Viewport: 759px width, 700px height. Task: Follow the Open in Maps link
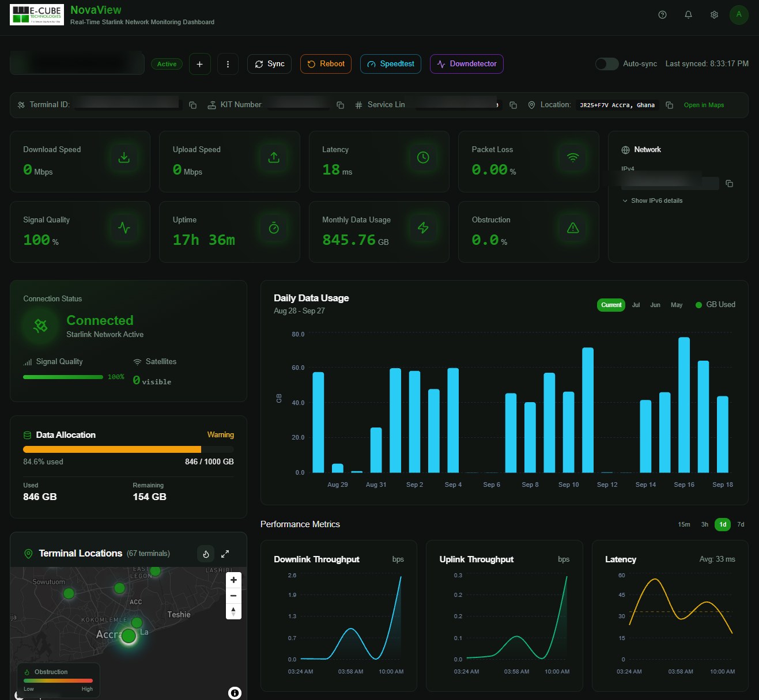[704, 105]
